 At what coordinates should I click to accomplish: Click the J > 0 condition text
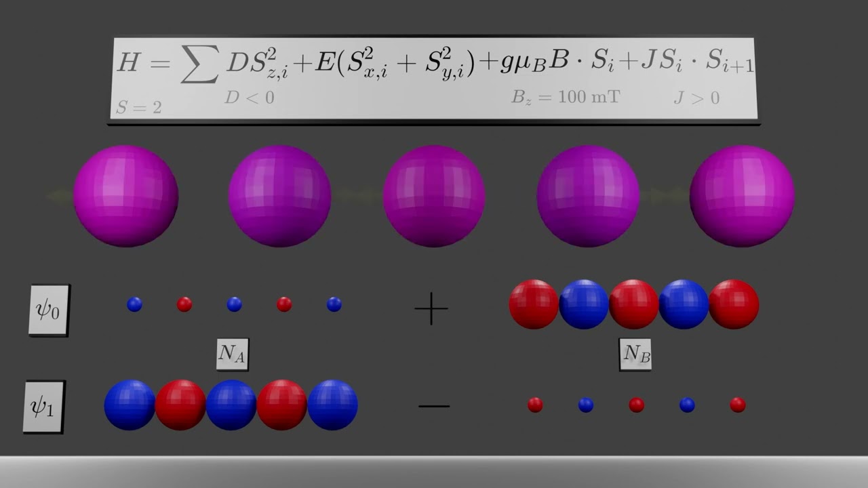[696, 98]
